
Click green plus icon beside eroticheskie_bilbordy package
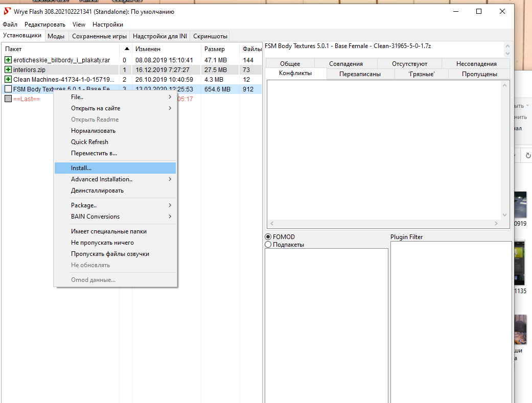pyautogui.click(x=8, y=60)
